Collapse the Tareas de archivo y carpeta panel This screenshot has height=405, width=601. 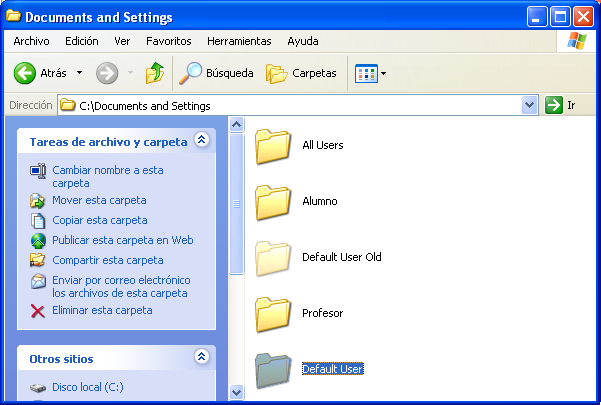pyautogui.click(x=201, y=141)
